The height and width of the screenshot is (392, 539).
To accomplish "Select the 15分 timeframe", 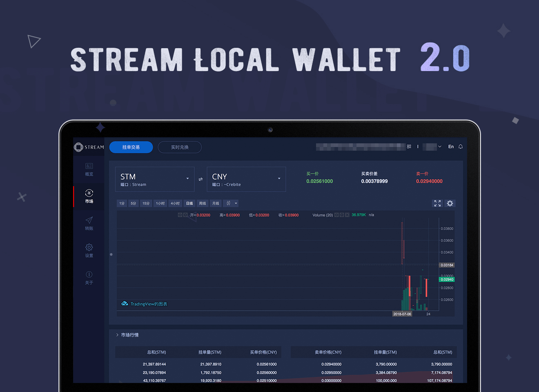I will coord(146,203).
